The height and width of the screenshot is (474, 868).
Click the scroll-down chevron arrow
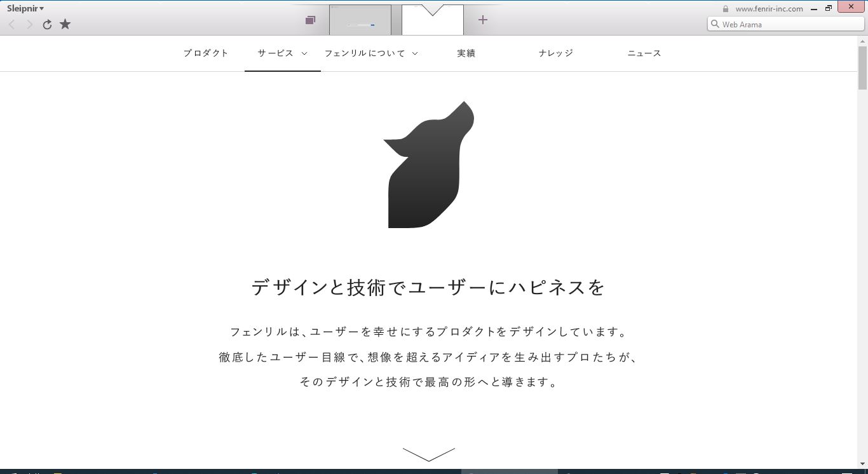(x=429, y=454)
